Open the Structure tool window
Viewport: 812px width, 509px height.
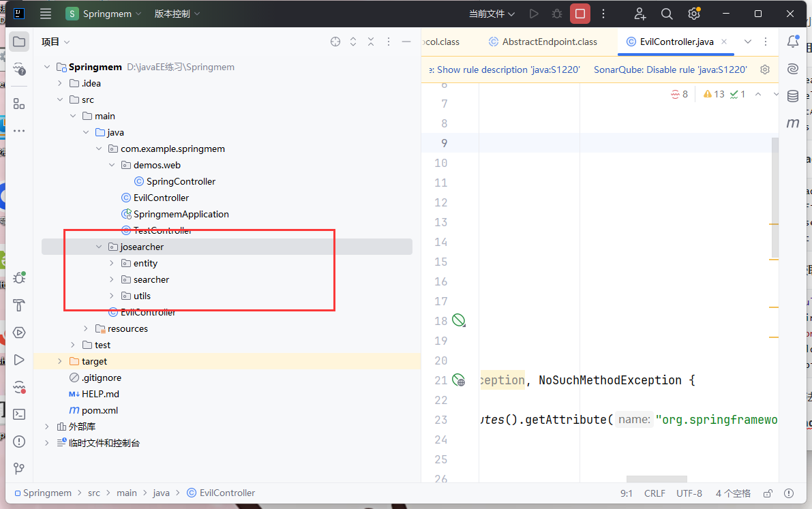19,104
